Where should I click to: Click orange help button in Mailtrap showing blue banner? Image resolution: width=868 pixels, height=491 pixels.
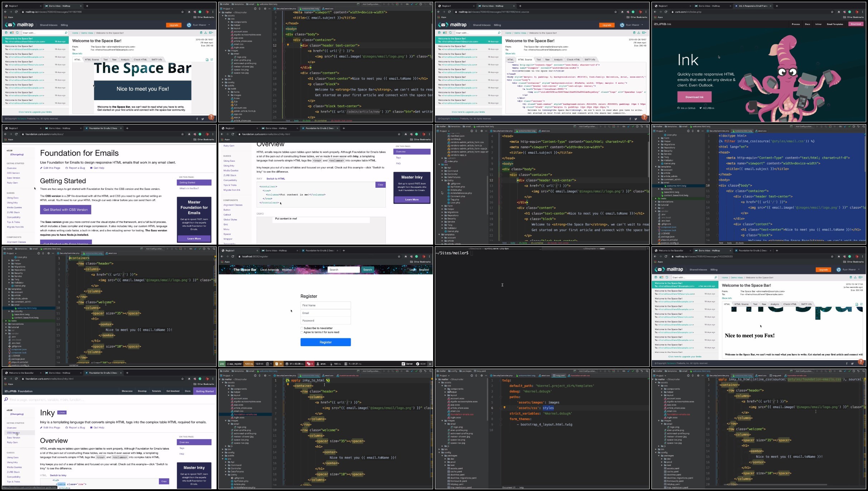[211, 117]
